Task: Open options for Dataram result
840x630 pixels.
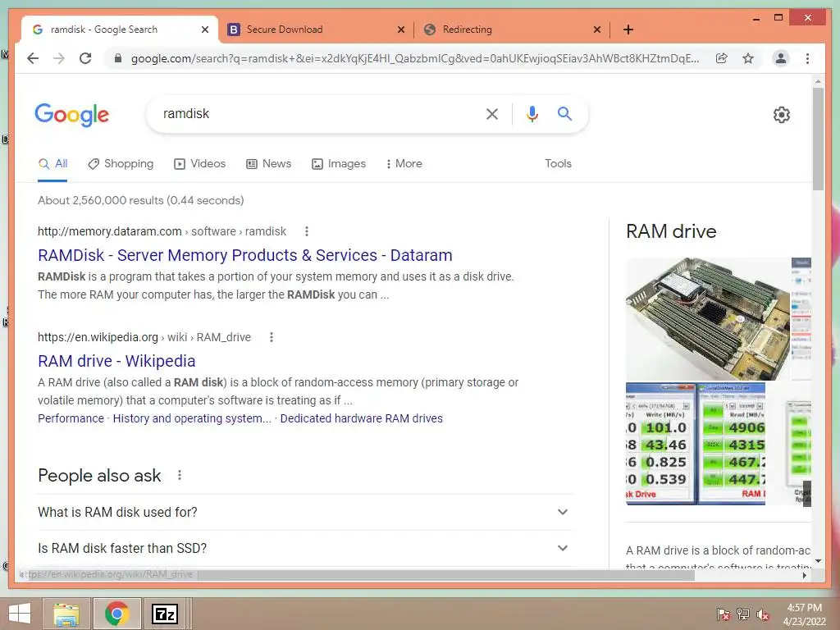Action: [x=307, y=231]
